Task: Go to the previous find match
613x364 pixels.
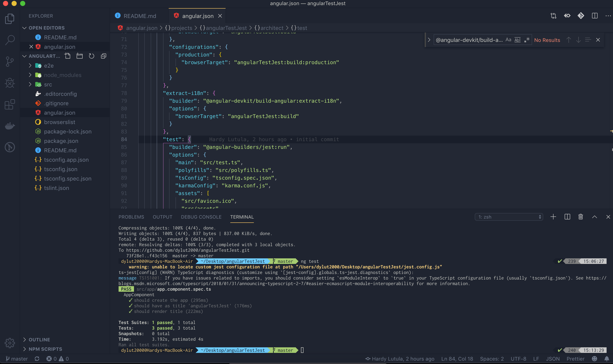Action: pos(568,40)
